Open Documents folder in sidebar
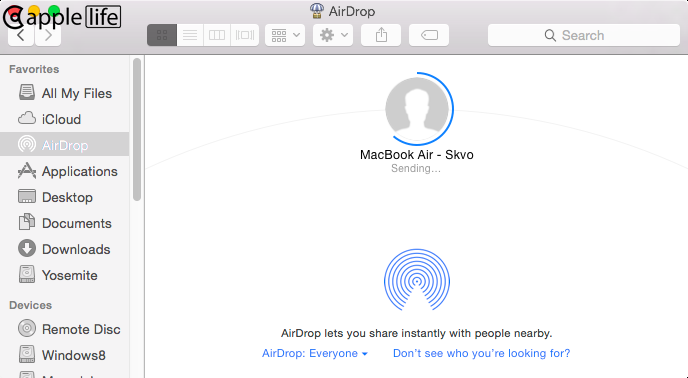The height and width of the screenshot is (378, 688). (x=65, y=223)
